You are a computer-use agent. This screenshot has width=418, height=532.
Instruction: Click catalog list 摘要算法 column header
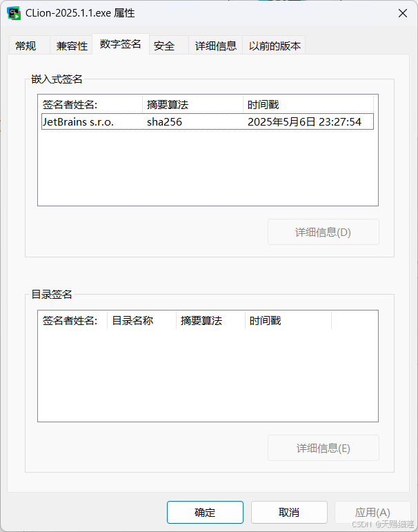click(x=210, y=320)
